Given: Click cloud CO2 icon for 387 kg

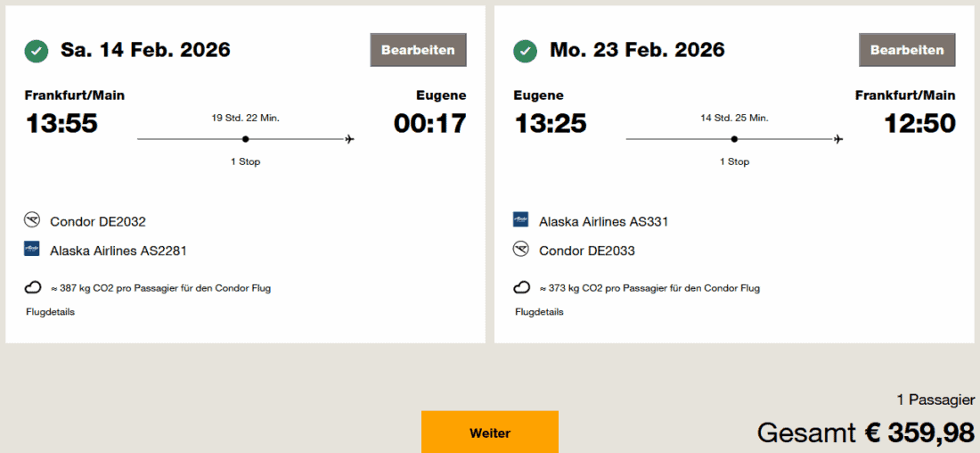Looking at the screenshot, I should pyautogui.click(x=32, y=287).
